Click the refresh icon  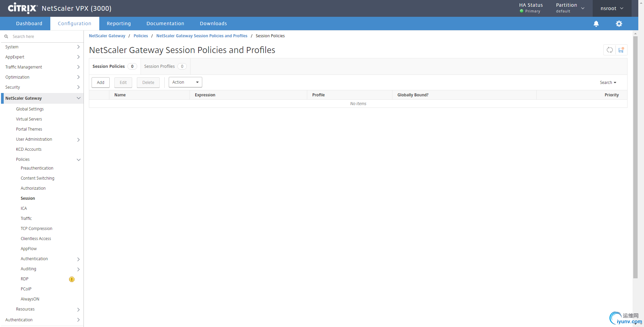click(609, 50)
